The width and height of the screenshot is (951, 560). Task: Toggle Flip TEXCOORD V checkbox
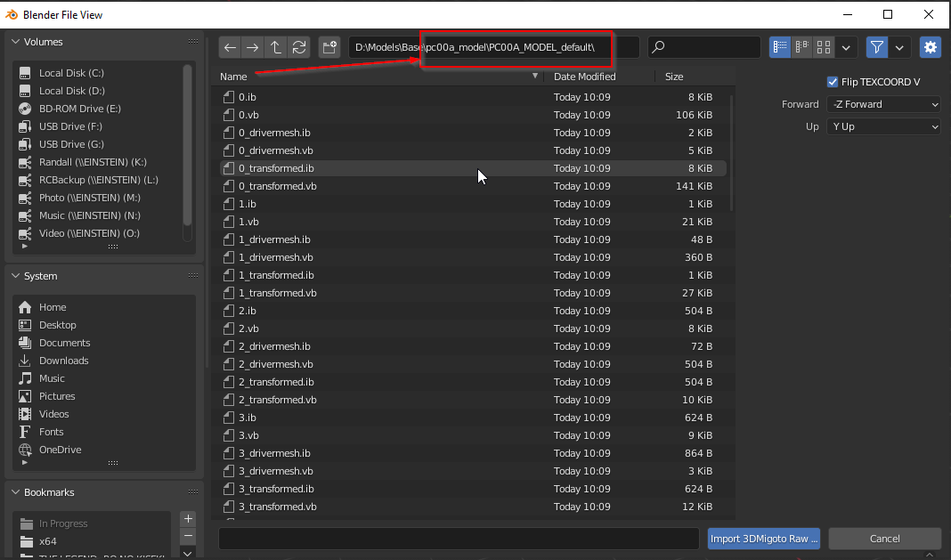coord(833,82)
